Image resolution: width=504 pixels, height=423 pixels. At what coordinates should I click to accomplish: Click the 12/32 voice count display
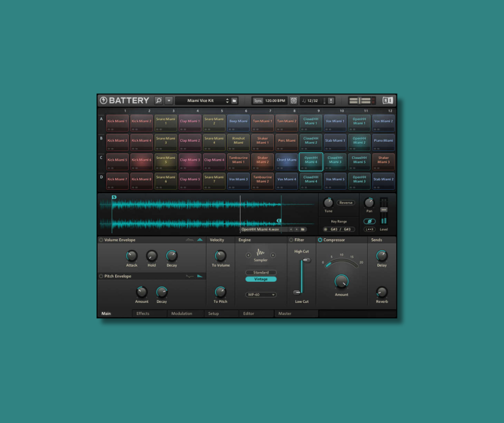[x=310, y=101]
